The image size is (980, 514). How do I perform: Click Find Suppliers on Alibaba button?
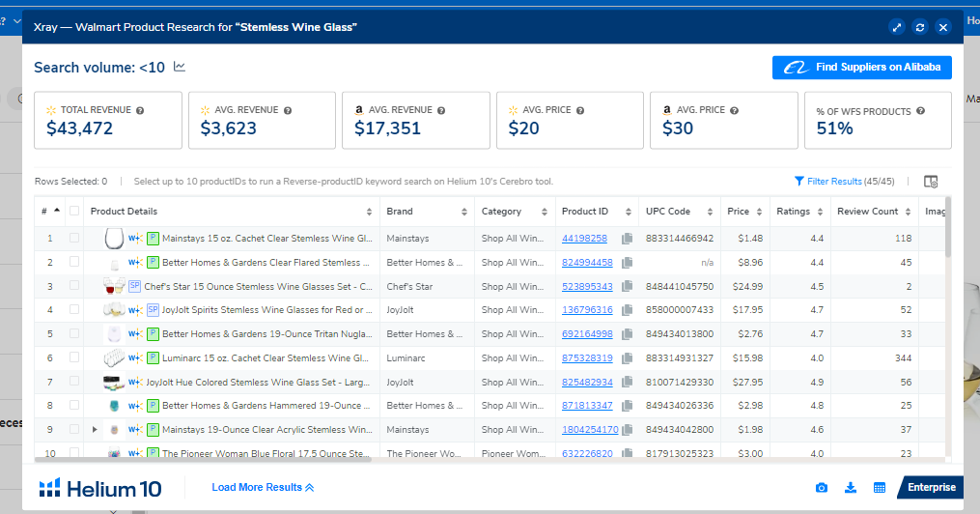click(x=862, y=68)
